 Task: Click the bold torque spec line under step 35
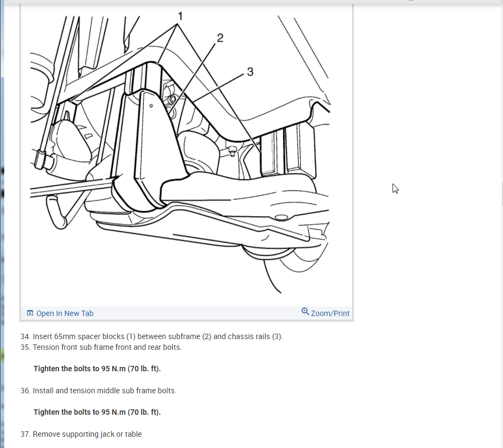click(x=97, y=369)
